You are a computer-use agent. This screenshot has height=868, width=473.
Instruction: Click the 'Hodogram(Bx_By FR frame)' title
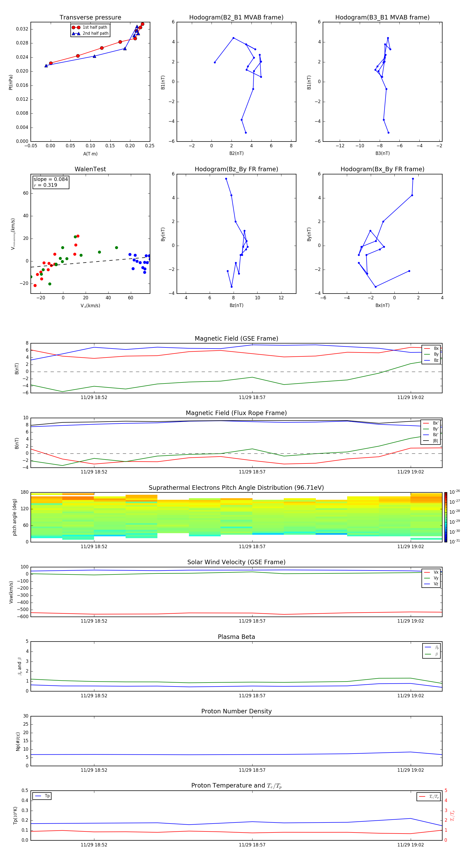pyautogui.click(x=382, y=169)
